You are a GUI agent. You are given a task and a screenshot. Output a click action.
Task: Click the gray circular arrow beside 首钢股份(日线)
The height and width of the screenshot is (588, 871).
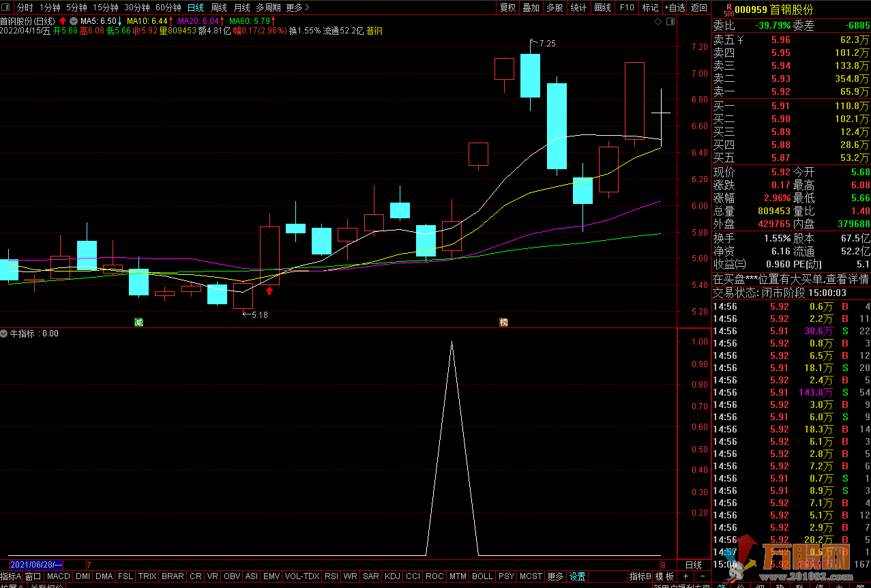(74, 21)
